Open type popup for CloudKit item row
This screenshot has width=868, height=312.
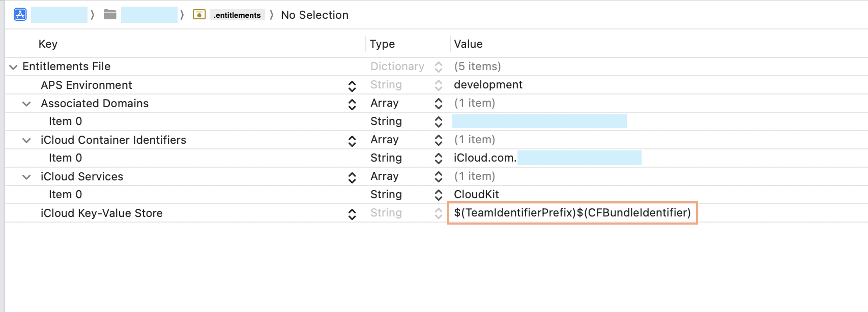click(x=439, y=195)
